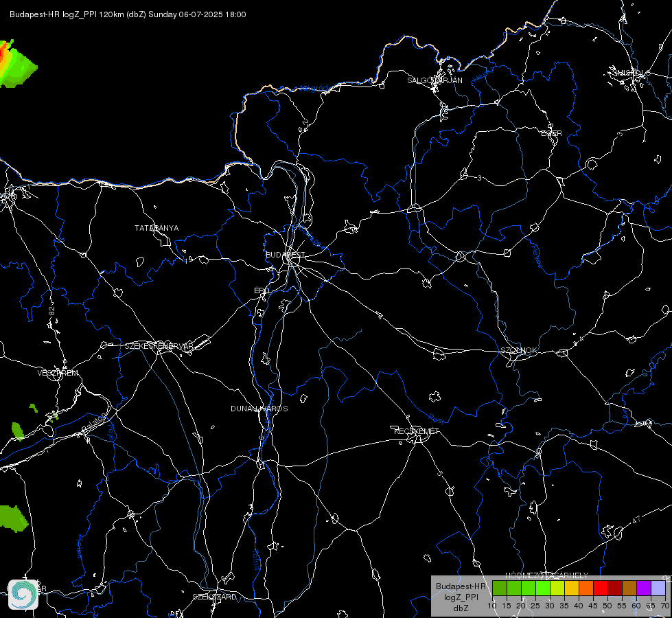Click the legend value 10
672x618 pixels.
(492, 606)
